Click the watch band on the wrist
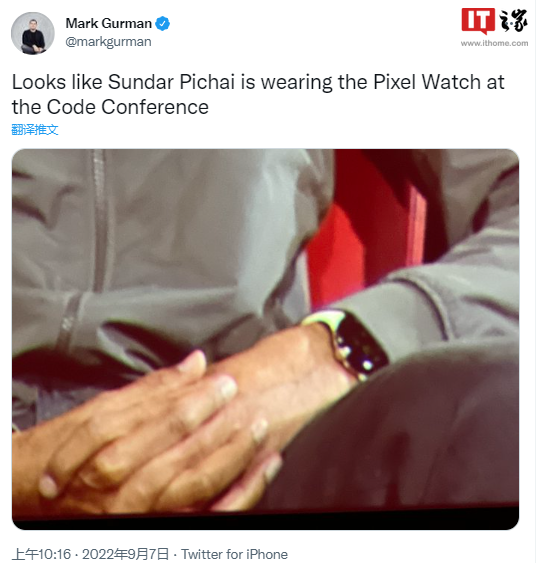 tap(322, 318)
